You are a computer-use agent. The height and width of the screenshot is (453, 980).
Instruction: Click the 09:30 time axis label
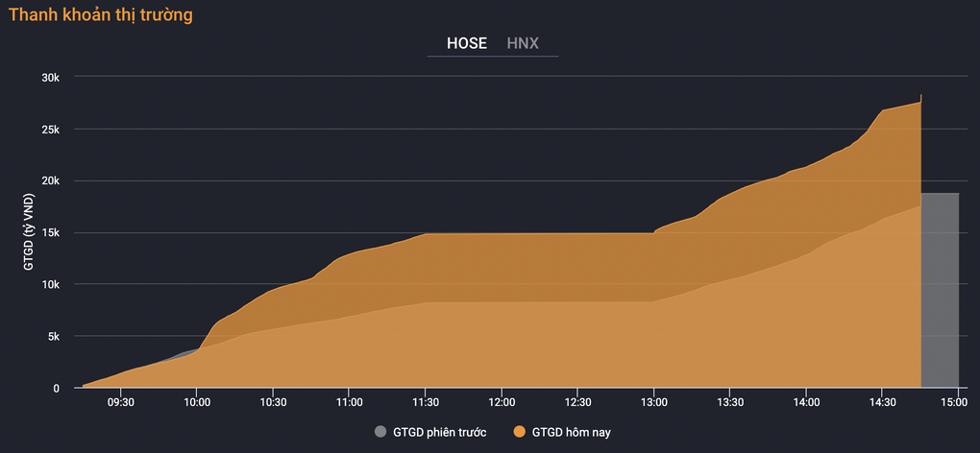coord(121,402)
